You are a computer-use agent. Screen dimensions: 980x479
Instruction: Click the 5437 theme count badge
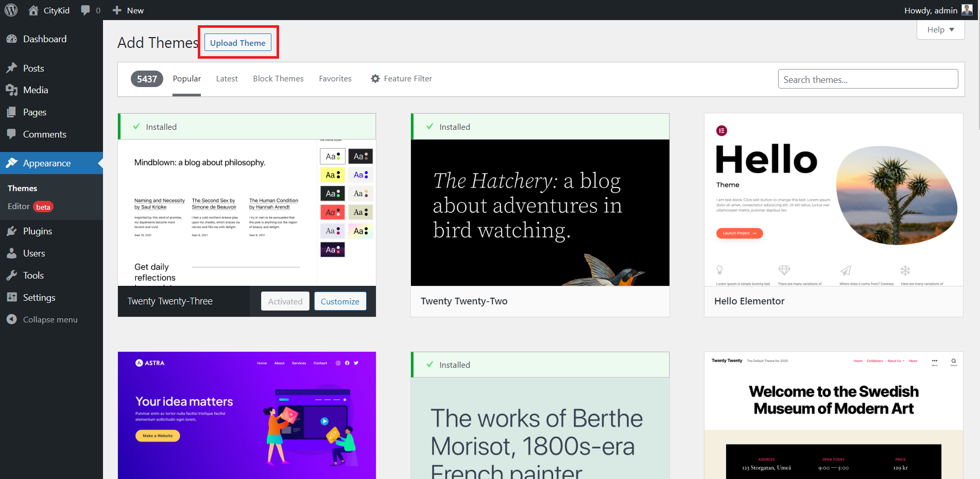click(147, 79)
